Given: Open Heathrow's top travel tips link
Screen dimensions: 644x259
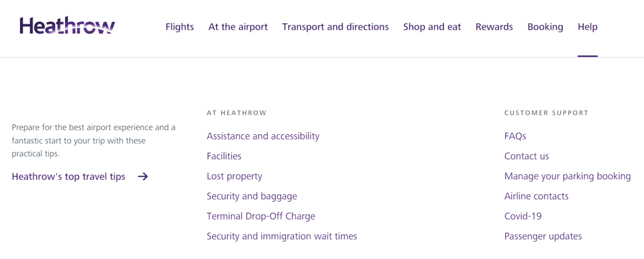Looking at the screenshot, I should pyautogui.click(x=68, y=177).
